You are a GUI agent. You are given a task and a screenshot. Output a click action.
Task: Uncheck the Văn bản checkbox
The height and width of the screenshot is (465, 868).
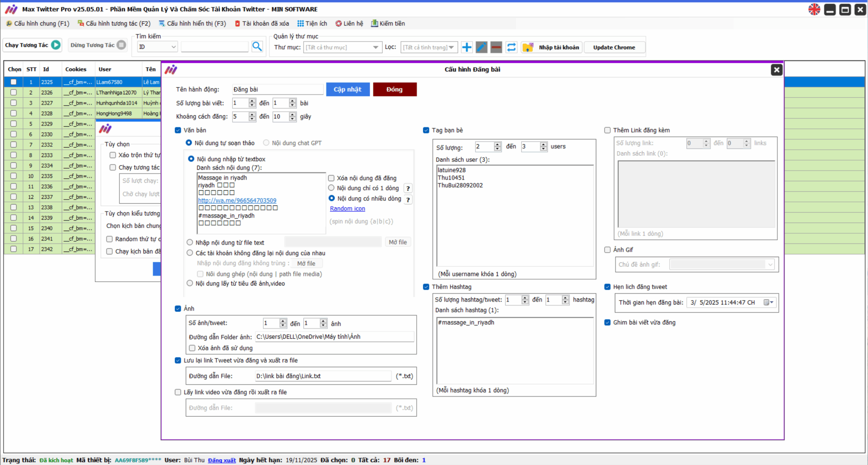tap(178, 130)
